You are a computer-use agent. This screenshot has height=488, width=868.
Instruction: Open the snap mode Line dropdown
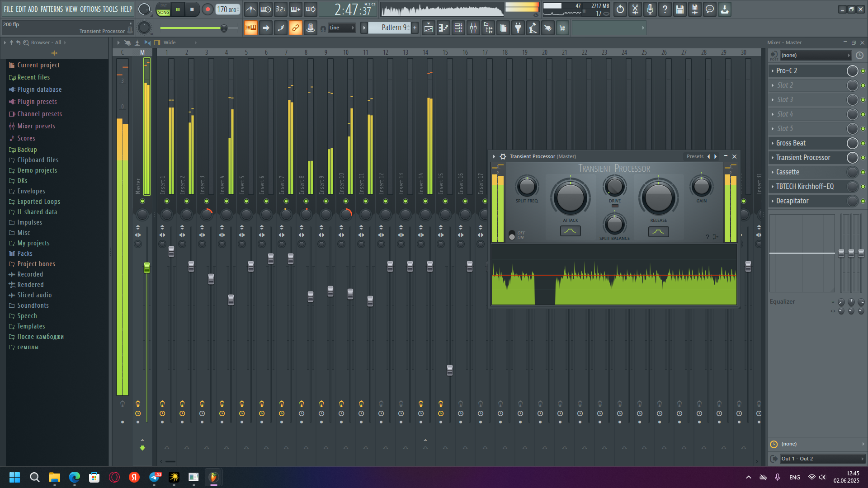[342, 28]
